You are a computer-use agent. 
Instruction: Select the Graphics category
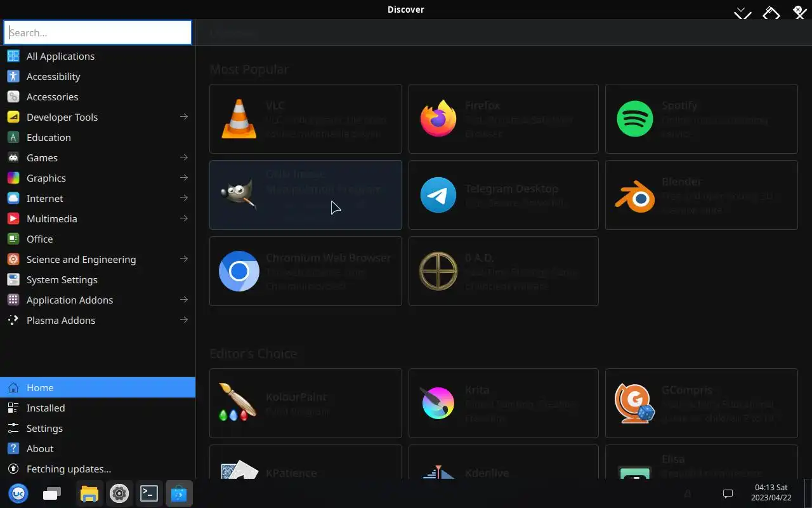click(98, 178)
